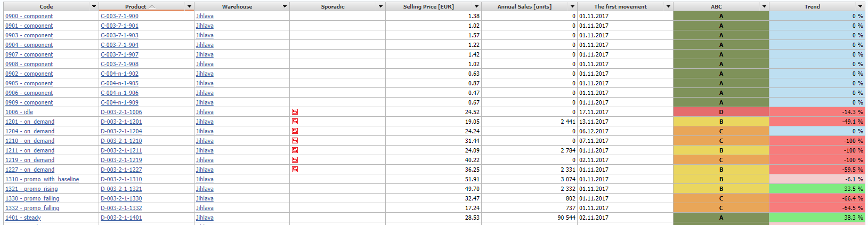Select the green 38.3 % trend cell
868x225 pixels.
[817, 218]
